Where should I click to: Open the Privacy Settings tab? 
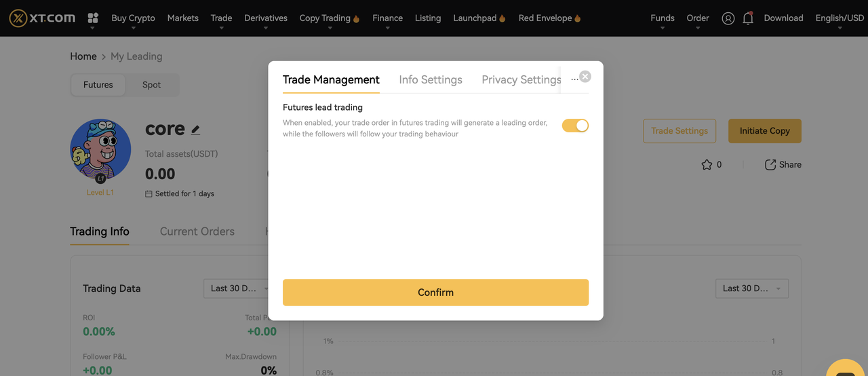tap(521, 79)
